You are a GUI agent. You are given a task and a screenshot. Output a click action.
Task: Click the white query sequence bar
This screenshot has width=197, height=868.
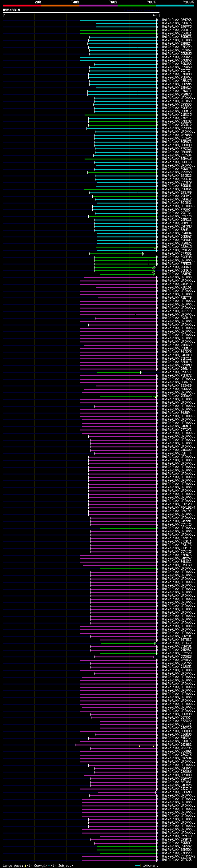[x=81, y=13]
